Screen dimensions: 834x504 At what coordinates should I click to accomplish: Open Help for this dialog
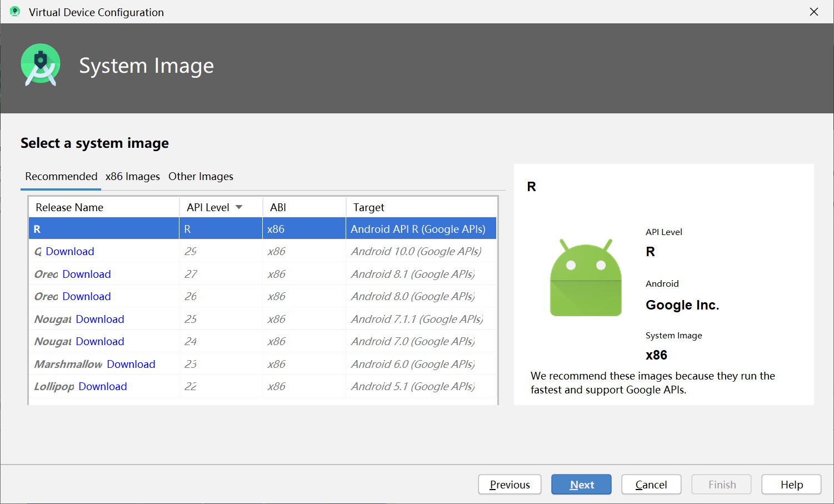pos(791,485)
